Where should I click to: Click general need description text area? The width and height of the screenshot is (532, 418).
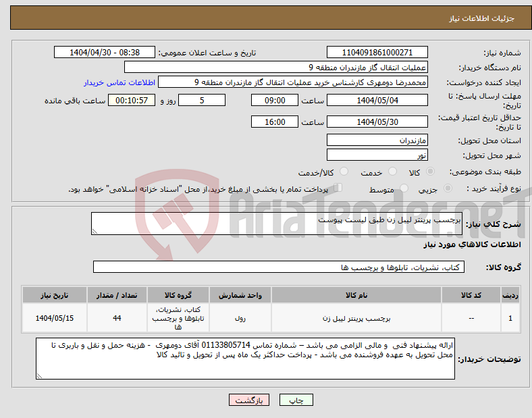[277, 224]
